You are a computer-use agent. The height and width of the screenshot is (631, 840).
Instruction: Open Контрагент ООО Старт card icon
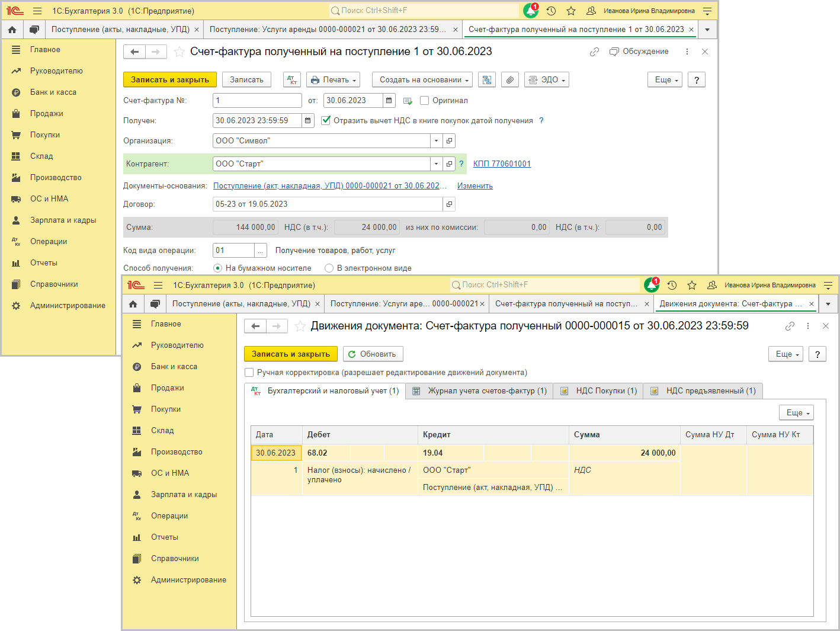point(450,164)
